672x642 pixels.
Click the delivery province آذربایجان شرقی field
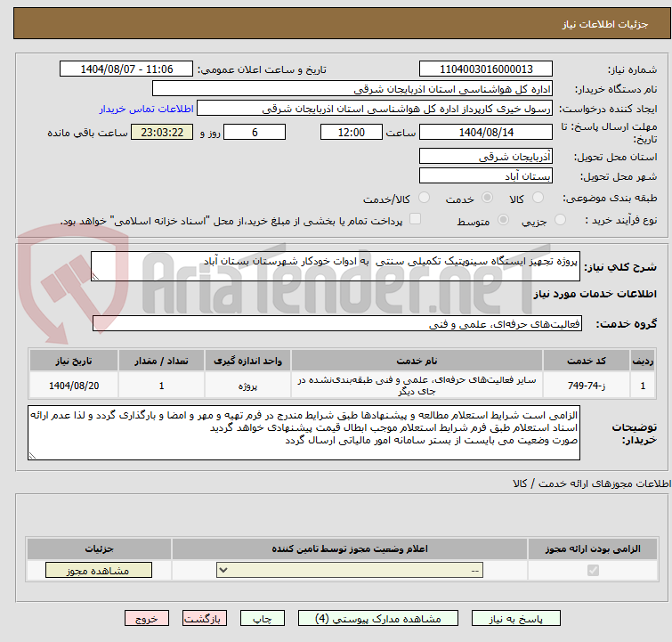pyautogui.click(x=486, y=156)
